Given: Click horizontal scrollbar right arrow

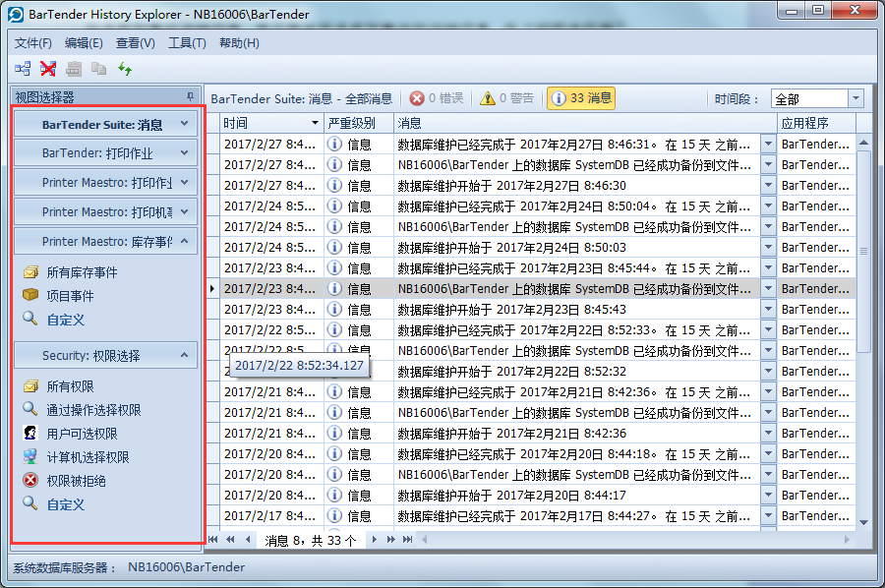Looking at the screenshot, I should tap(846, 540).
